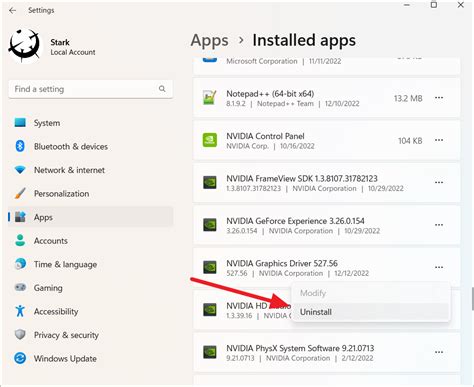474x387 pixels.
Task: Click the NVIDIA Graphics Driver icon
Action: pos(210,267)
